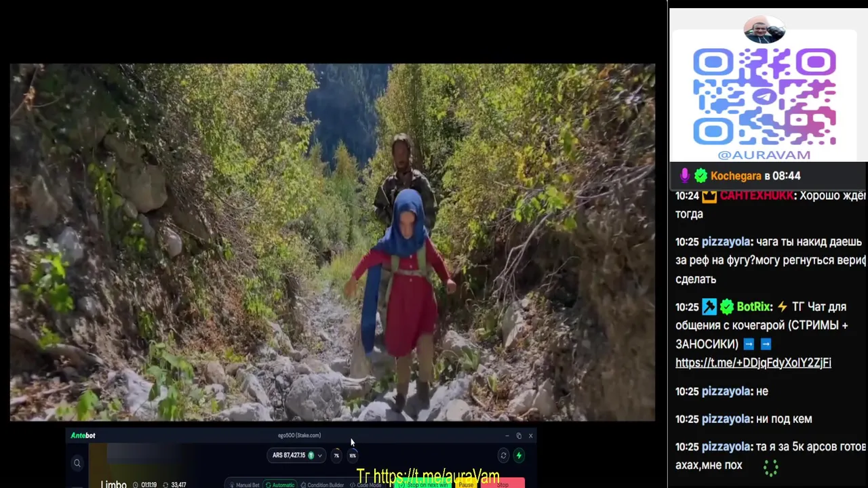This screenshot has height=488, width=868.
Task: Click the crown badge icon before САНТЕХНИКК
Action: click(x=709, y=196)
